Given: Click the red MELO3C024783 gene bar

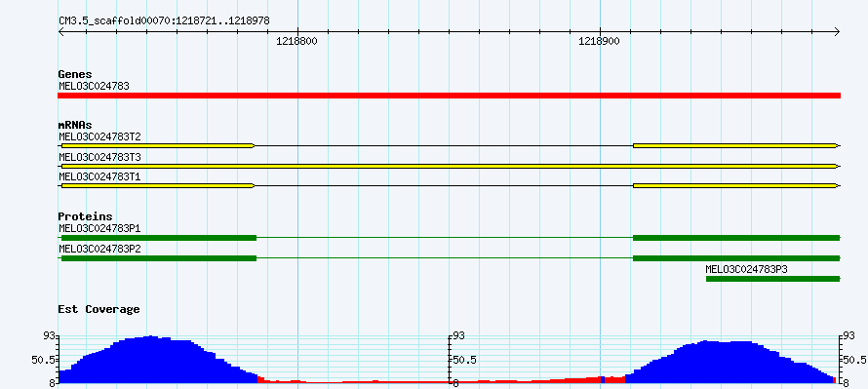Looking at the screenshot, I should pos(449,96).
